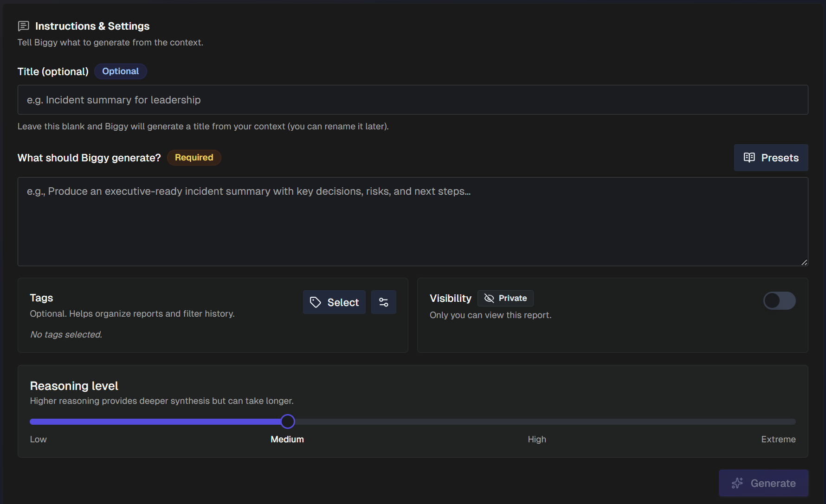This screenshot has height=504, width=826.
Task: Click Generate to create the report
Action: 763,483
